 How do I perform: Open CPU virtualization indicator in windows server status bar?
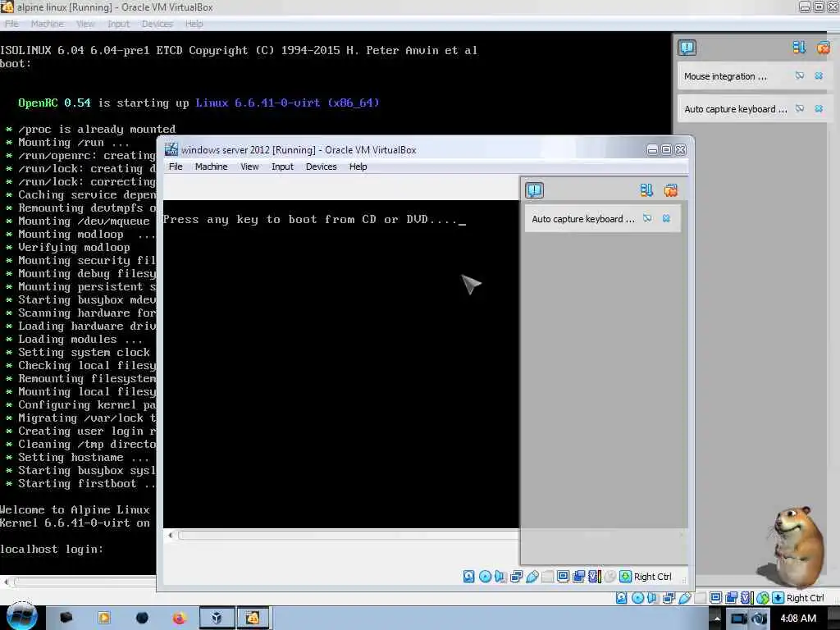pyautogui.click(x=594, y=577)
